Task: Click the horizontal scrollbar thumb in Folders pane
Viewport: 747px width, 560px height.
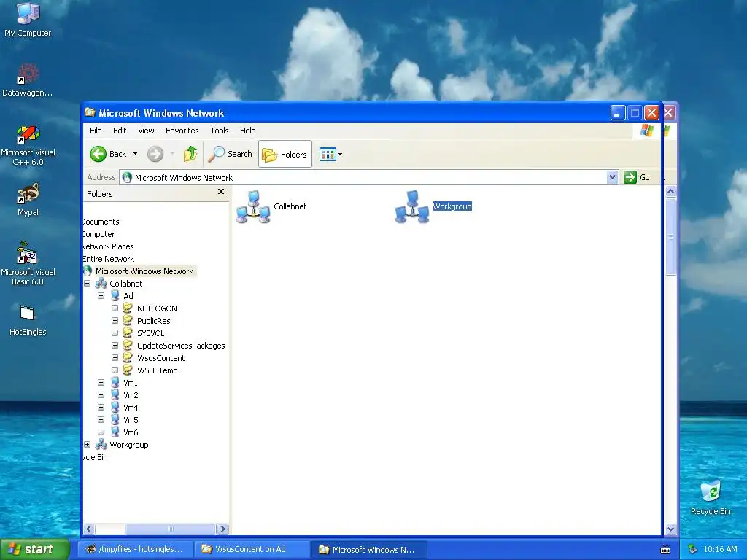Action: (170, 529)
